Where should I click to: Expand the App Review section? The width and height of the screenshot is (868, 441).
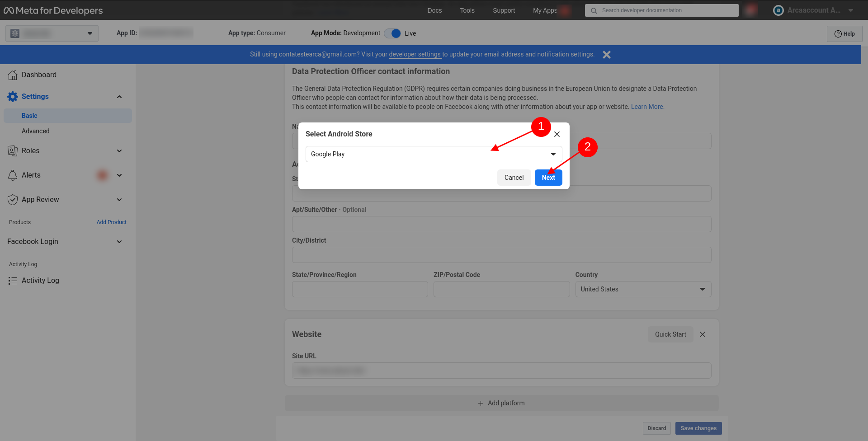pyautogui.click(x=119, y=200)
